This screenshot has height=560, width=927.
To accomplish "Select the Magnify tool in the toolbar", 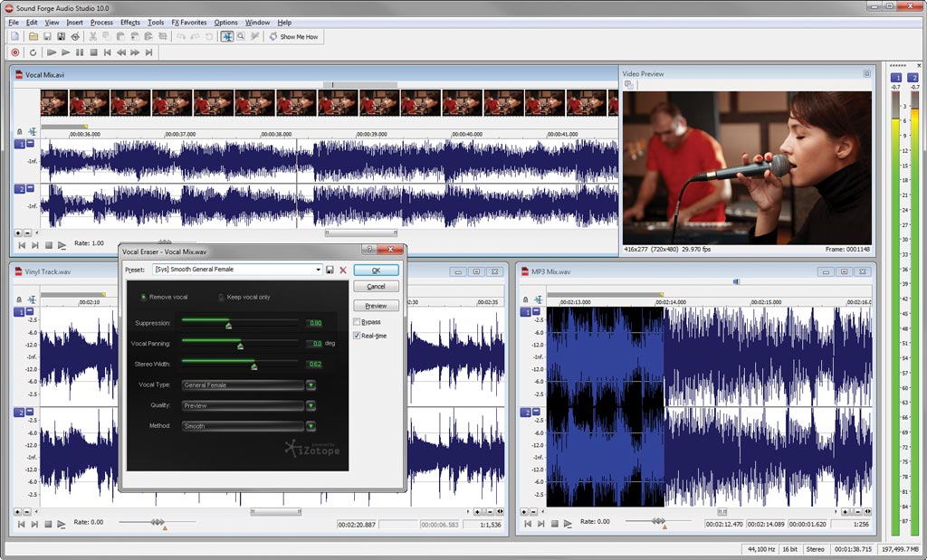I will tap(241, 36).
